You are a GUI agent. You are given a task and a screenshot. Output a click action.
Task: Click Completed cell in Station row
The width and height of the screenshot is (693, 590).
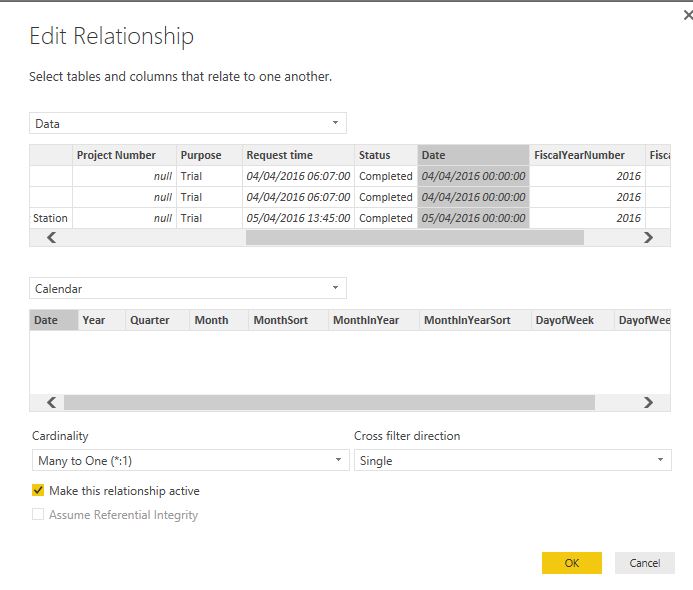(x=386, y=218)
